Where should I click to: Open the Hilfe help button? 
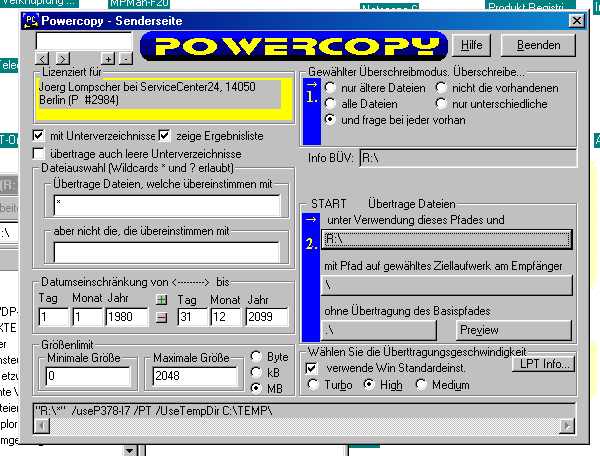pos(473,45)
